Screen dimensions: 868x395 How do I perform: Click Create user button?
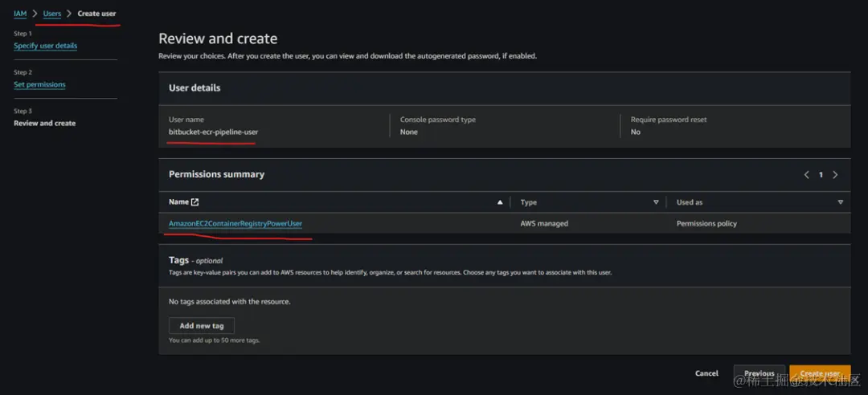point(820,373)
